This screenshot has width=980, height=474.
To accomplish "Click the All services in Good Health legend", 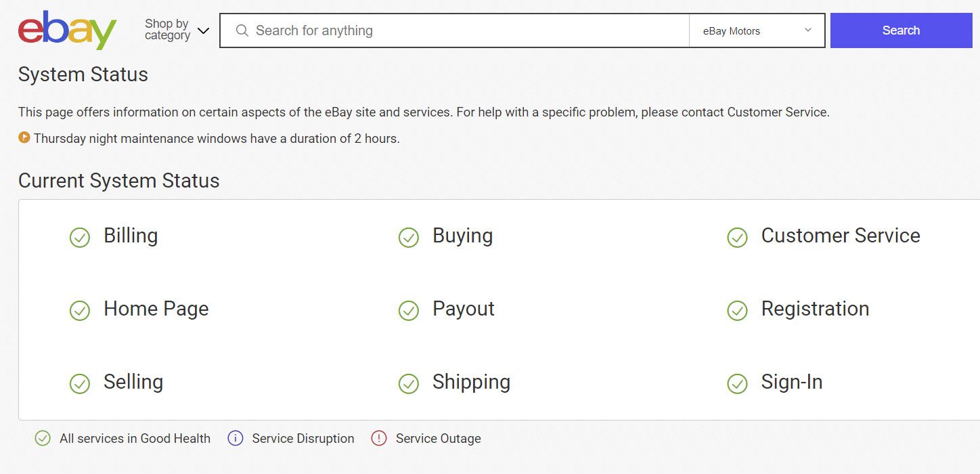I will [135, 439].
